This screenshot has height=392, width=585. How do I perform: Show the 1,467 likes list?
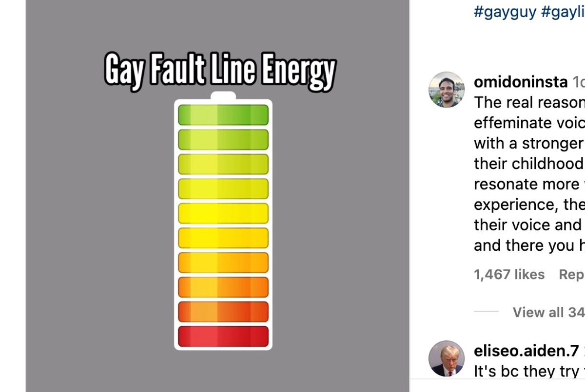click(509, 275)
